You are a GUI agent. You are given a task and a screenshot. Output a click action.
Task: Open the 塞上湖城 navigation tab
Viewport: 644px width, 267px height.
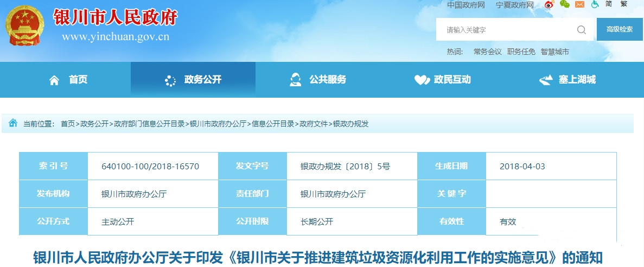pyautogui.click(x=568, y=80)
